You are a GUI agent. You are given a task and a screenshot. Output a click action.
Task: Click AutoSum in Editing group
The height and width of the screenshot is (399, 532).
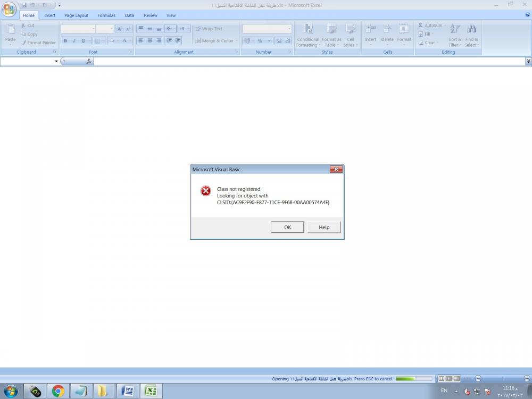point(430,26)
